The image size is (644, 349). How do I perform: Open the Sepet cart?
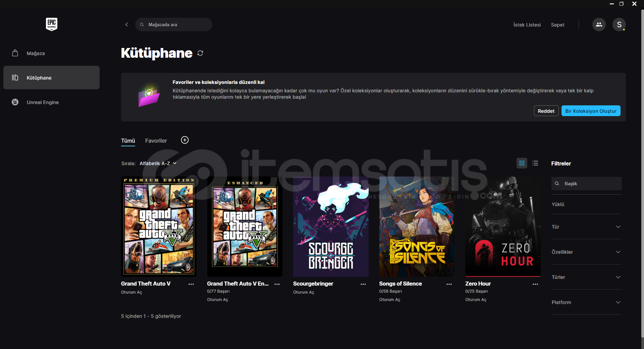557,25
